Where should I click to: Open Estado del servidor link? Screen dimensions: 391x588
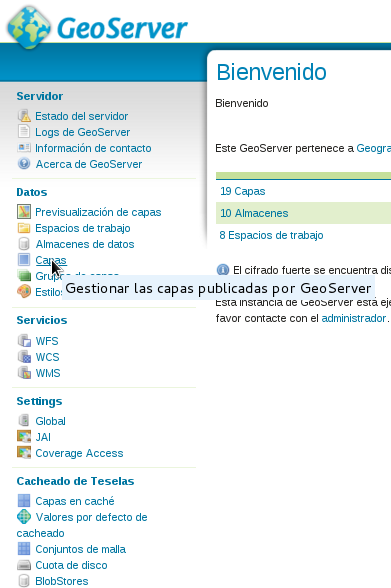[81, 116]
